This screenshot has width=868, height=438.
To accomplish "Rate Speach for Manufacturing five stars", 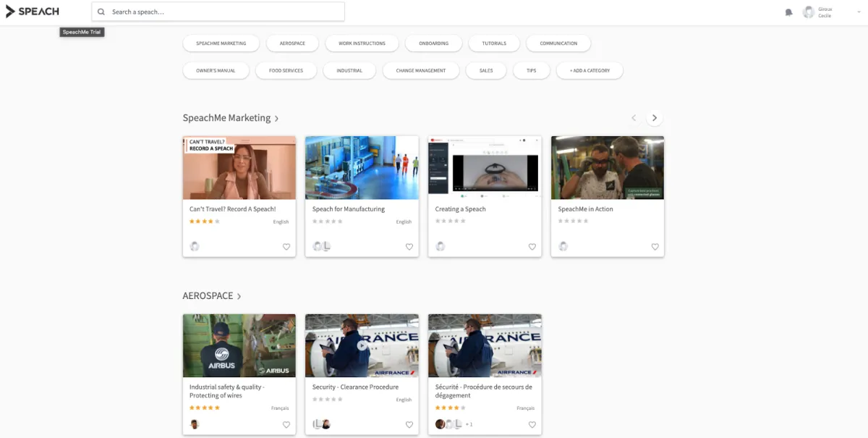I will tap(340, 221).
